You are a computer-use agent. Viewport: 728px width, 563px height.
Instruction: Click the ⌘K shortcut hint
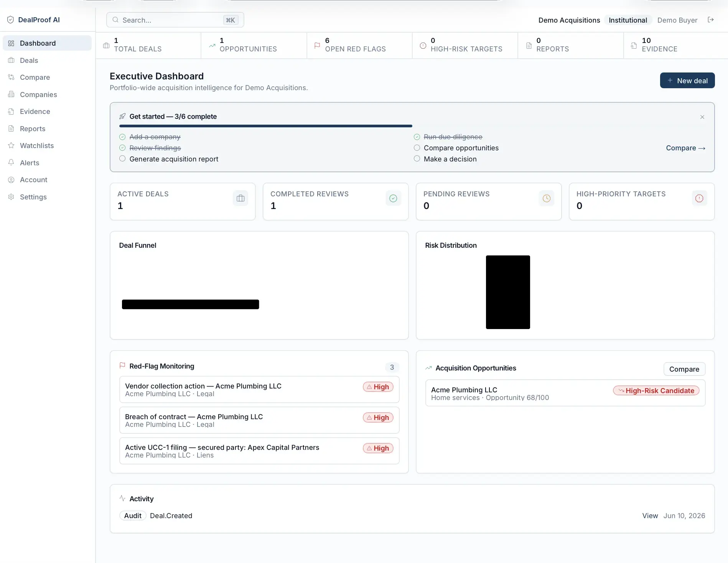[x=231, y=20]
